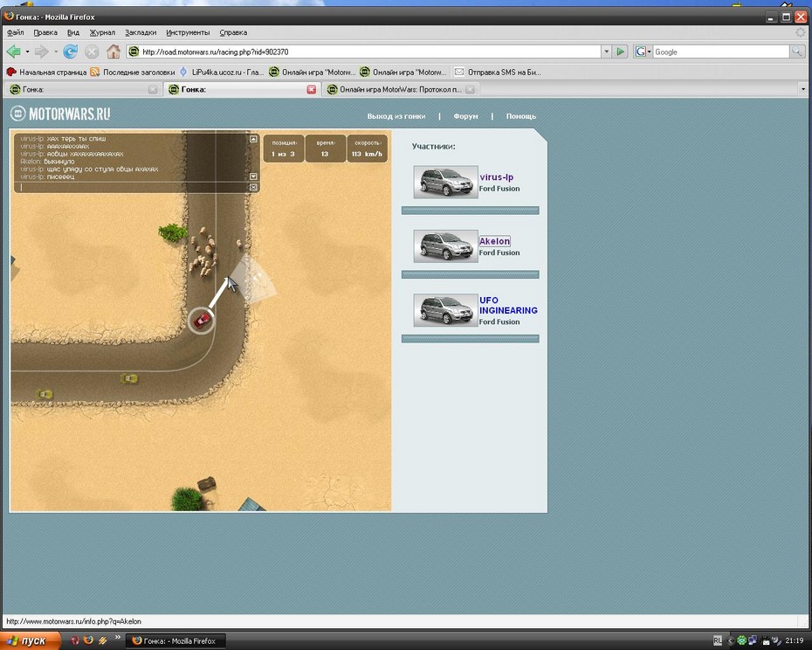Click the progress bar under Akelon

point(471,274)
